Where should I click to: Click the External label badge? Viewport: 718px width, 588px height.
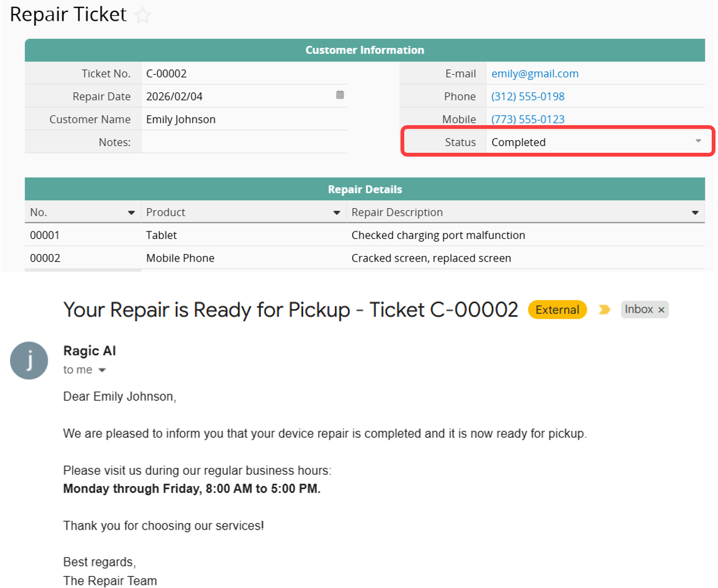coord(557,309)
